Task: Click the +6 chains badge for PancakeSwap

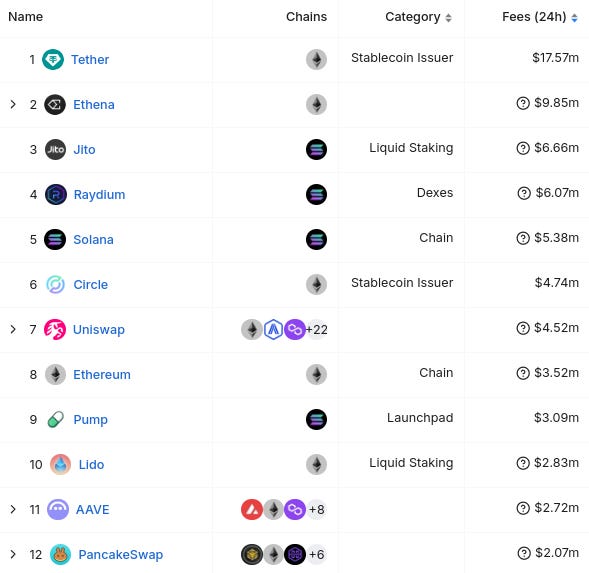Action: (316, 554)
